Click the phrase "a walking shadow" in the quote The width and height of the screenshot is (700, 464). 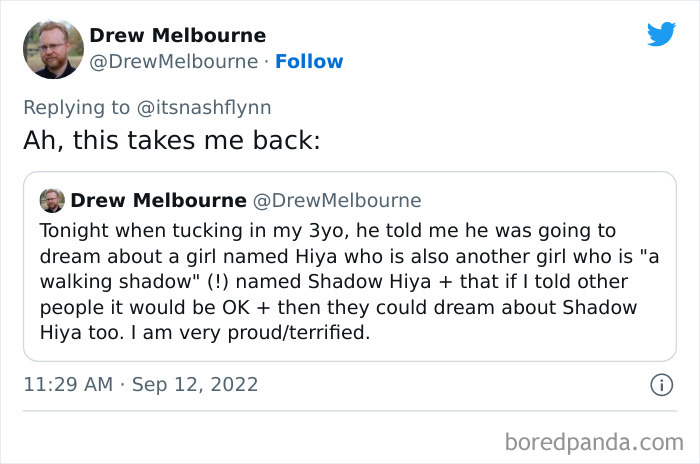tap(100, 281)
